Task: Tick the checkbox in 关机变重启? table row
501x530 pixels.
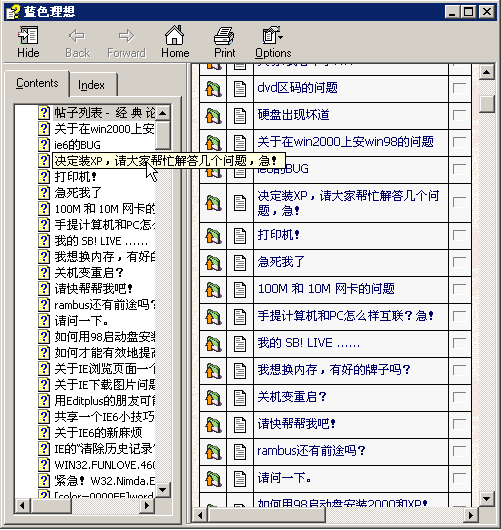Action: coord(460,397)
